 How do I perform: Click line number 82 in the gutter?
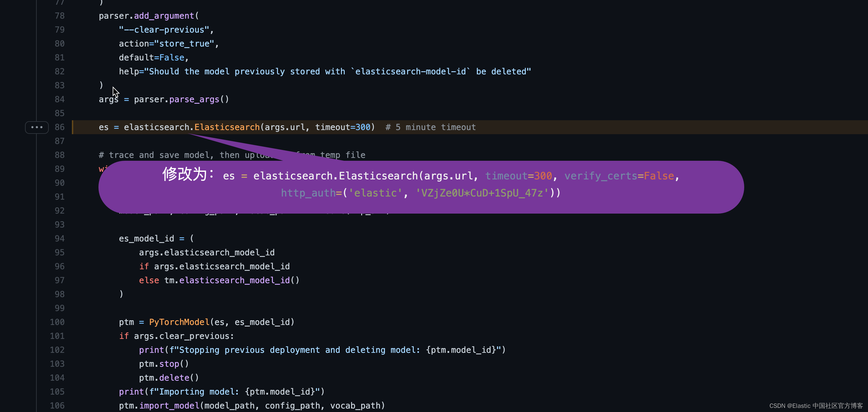pyautogui.click(x=60, y=72)
